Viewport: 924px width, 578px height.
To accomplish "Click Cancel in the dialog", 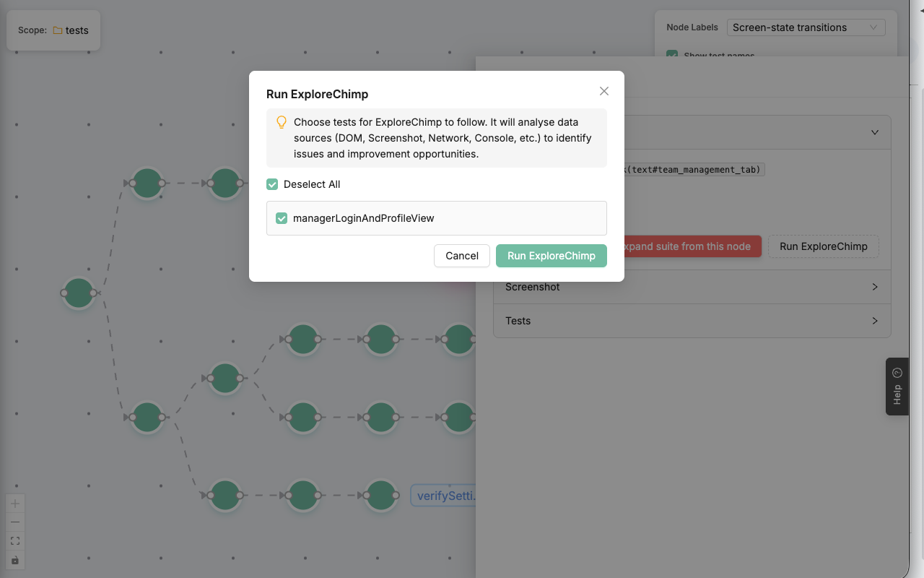I will (x=462, y=256).
